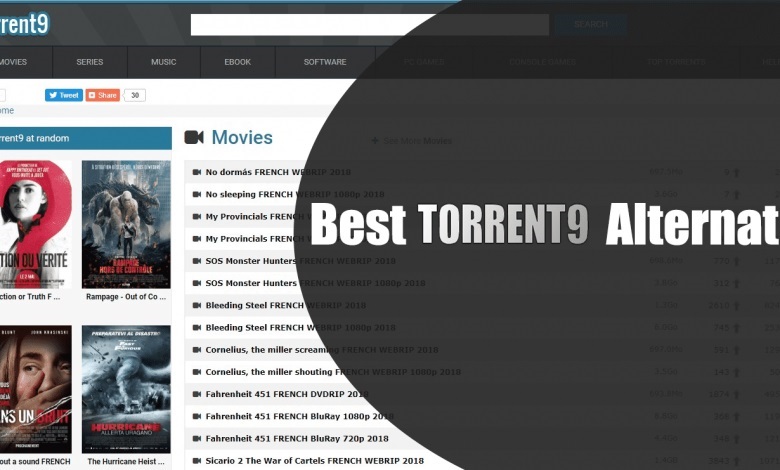Click The Hurricane Heist caption link
Image resolution: width=780 pixels, height=470 pixels.
pos(126,462)
